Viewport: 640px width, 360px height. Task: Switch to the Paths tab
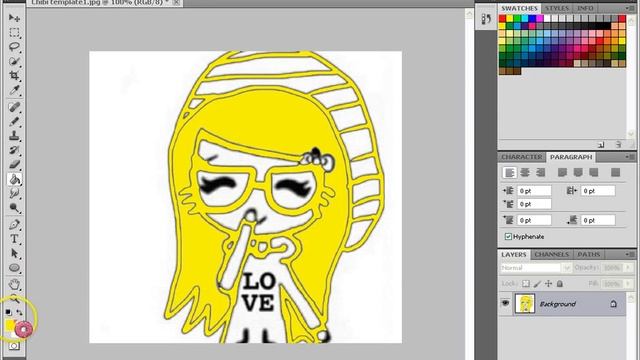coord(589,254)
